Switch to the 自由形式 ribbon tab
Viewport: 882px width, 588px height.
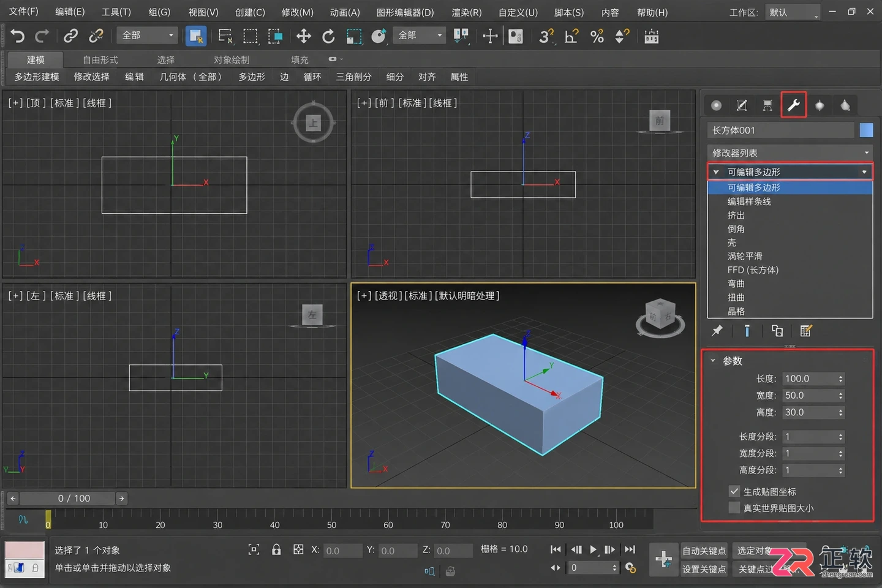point(100,59)
